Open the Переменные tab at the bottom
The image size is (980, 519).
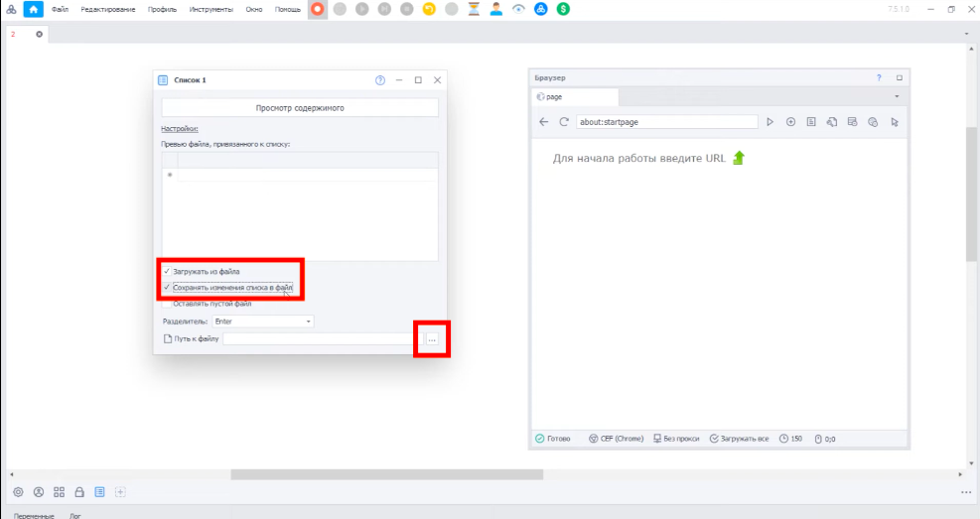(x=34, y=516)
